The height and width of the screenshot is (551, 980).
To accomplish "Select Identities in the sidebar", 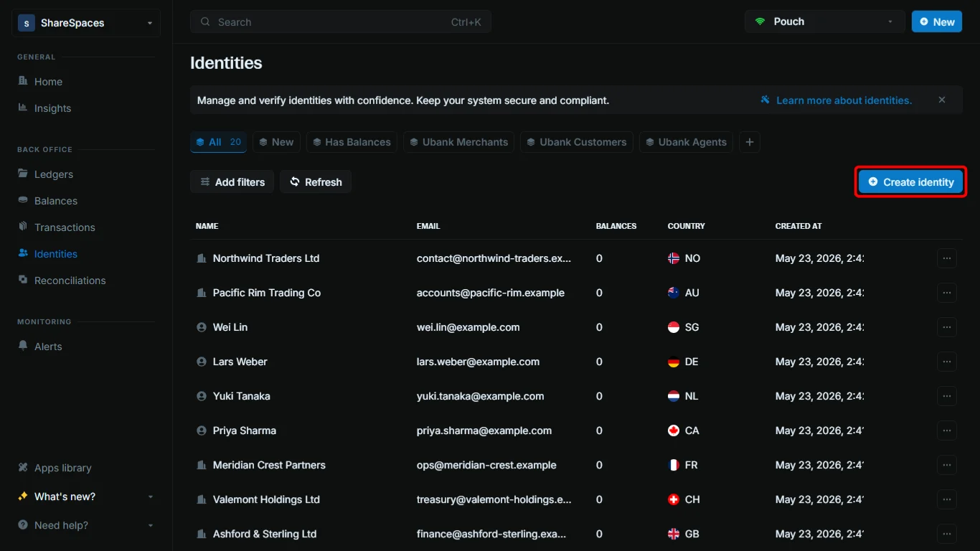I will (x=55, y=254).
